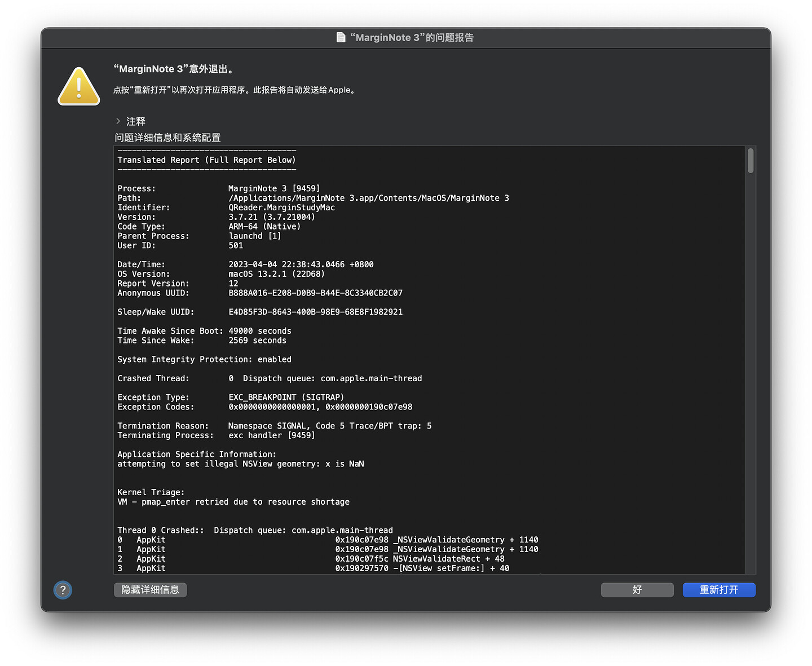Screen dimensions: 812x666
Task: Click stack frame 2 NSViewValidateRect + 48
Action: pyautogui.click(x=311, y=559)
